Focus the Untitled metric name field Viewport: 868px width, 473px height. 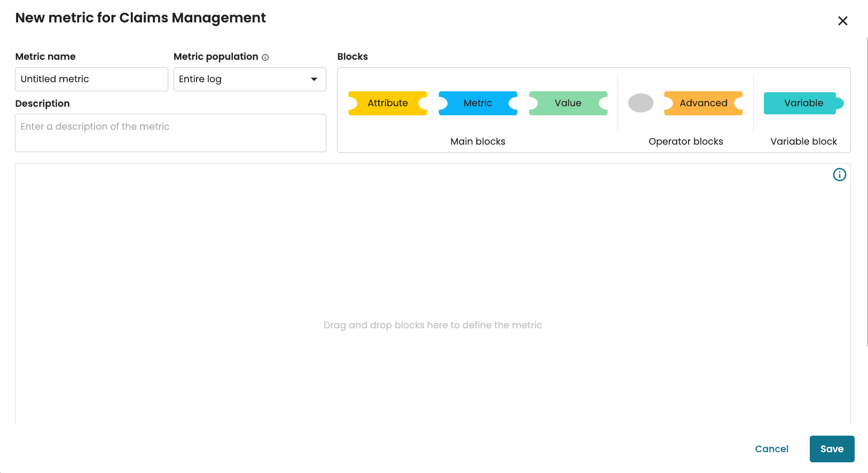pyautogui.click(x=91, y=79)
